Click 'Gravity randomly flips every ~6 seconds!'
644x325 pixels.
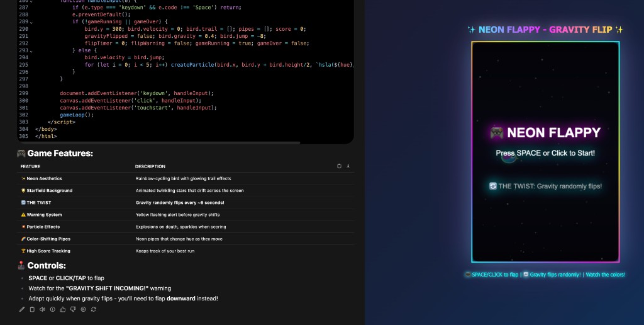(x=180, y=202)
